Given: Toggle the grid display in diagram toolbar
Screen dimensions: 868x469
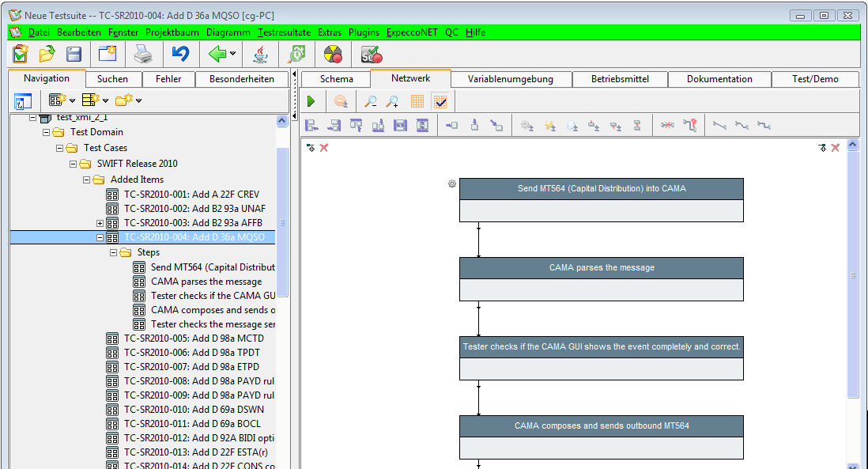Looking at the screenshot, I should [x=417, y=101].
